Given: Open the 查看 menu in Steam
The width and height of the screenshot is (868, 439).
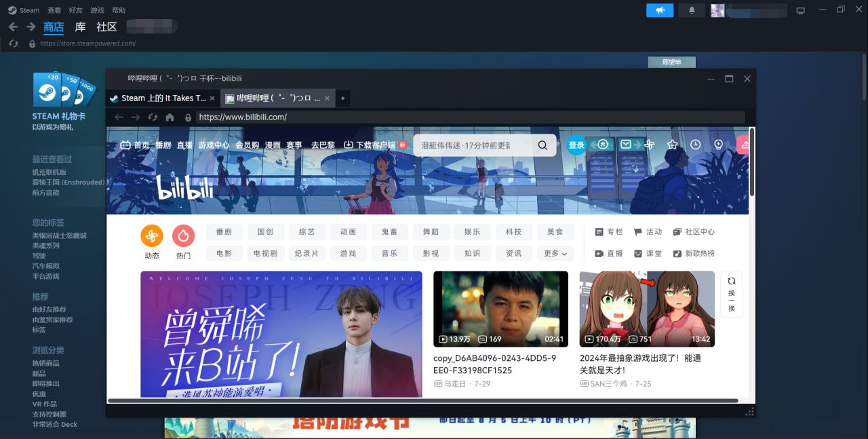Looking at the screenshot, I should (54, 10).
